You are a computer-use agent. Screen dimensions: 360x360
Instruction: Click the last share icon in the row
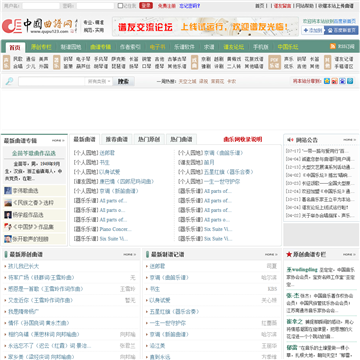point(350,81)
